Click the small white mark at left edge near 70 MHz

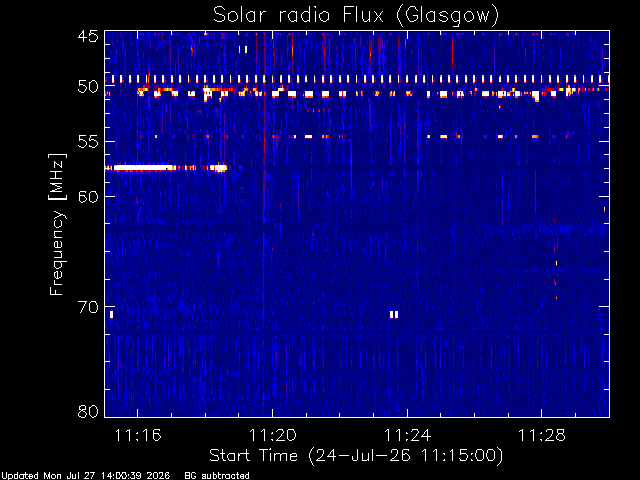(x=111, y=314)
